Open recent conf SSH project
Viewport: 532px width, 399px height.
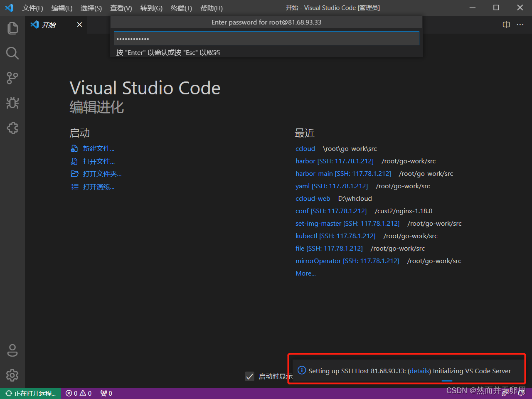tap(331, 211)
